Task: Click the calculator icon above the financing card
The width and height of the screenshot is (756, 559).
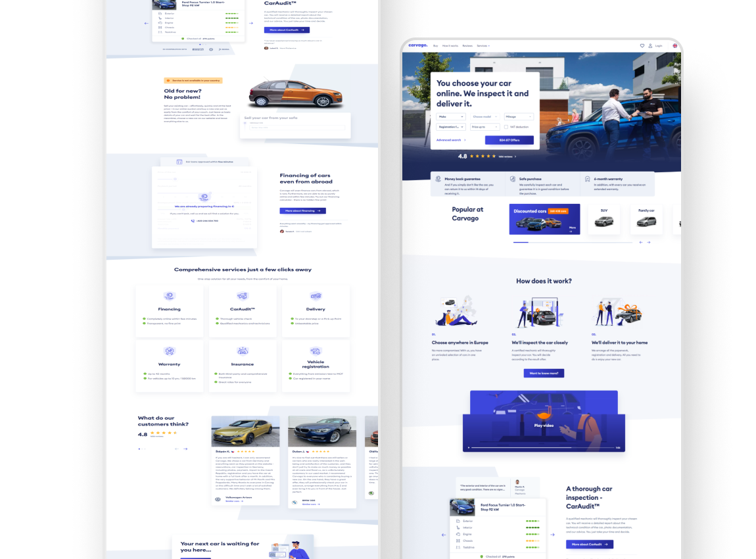Action: point(179,162)
